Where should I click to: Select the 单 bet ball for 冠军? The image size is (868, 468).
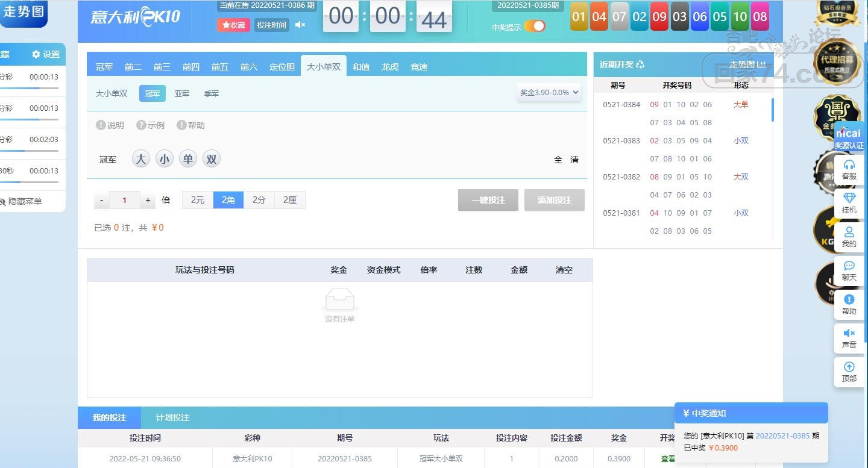[x=188, y=159]
